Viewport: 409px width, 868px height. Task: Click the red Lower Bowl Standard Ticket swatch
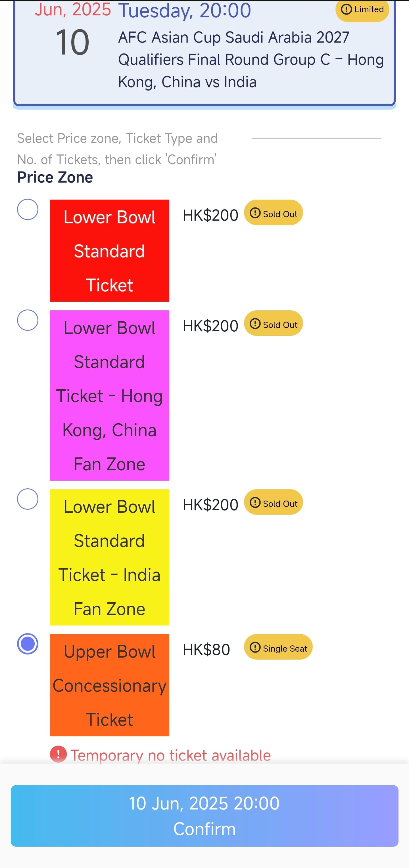[110, 250]
